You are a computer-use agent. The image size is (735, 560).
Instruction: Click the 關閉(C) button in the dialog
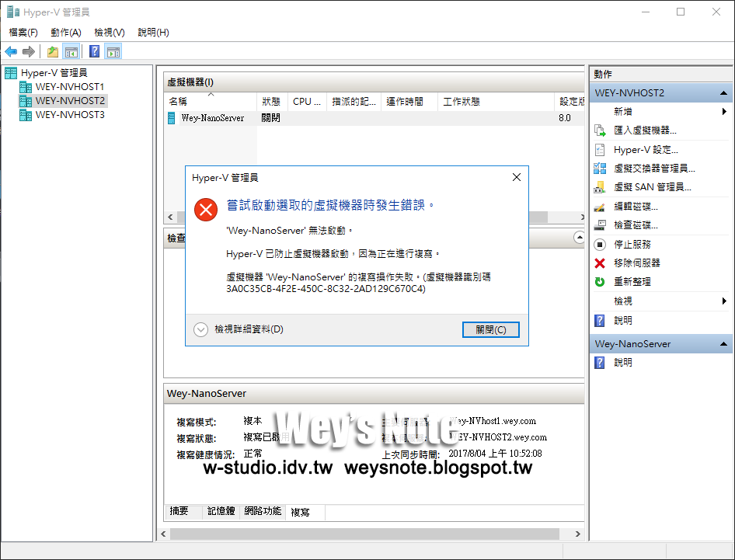click(491, 330)
